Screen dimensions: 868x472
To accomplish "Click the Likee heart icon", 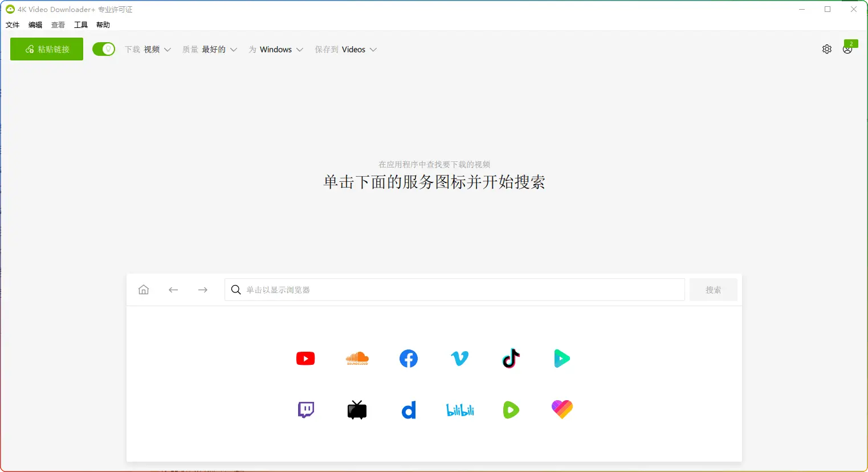I will 562,409.
